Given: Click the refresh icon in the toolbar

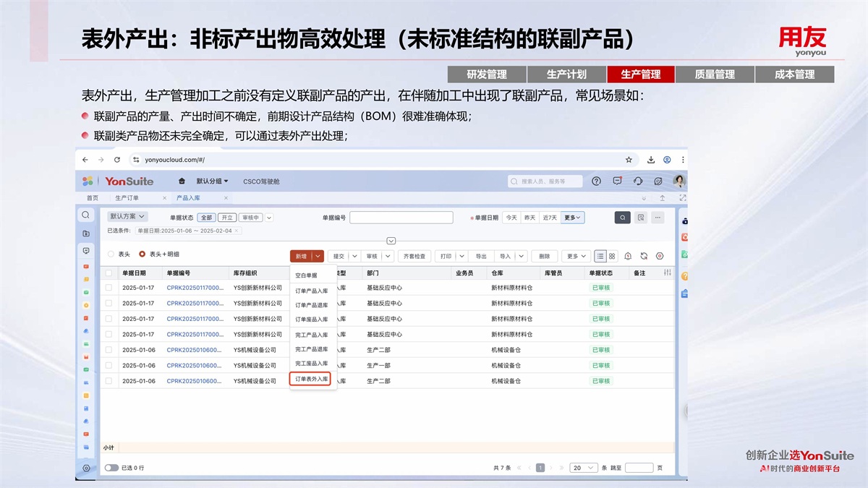Looking at the screenshot, I should [643, 256].
